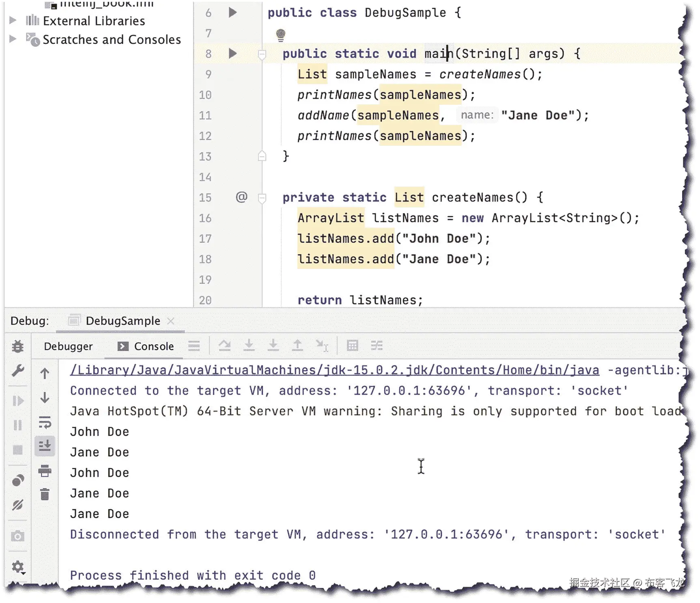Image resolution: width=700 pixels, height=603 pixels.
Task: Click the Run to Cursor icon
Action: (322, 346)
